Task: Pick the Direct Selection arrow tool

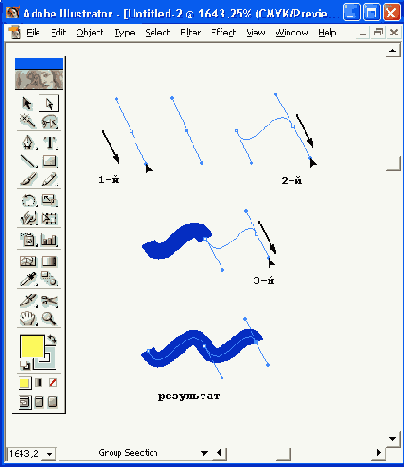Action: [49, 104]
